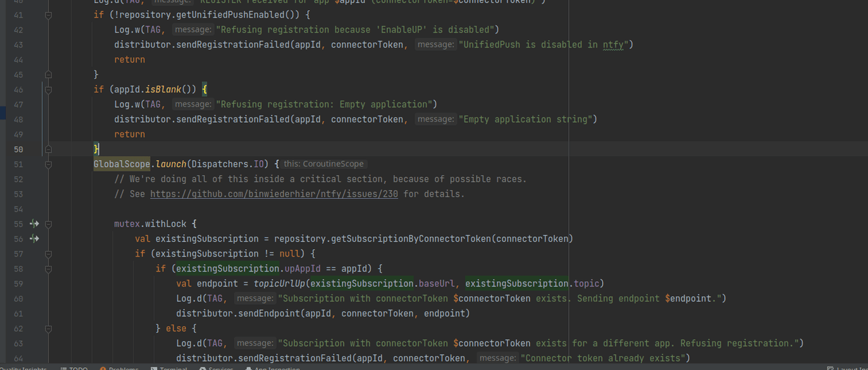868x370 pixels.
Task: Click the return keyword on line 44
Action: pos(130,59)
